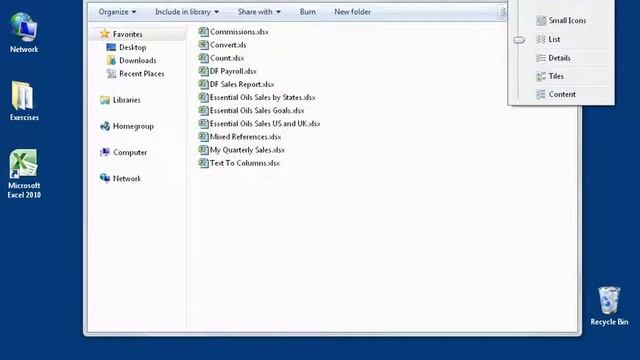The height and width of the screenshot is (360, 640).
Task: Click the Computer icon in sidebar
Action: tap(105, 152)
